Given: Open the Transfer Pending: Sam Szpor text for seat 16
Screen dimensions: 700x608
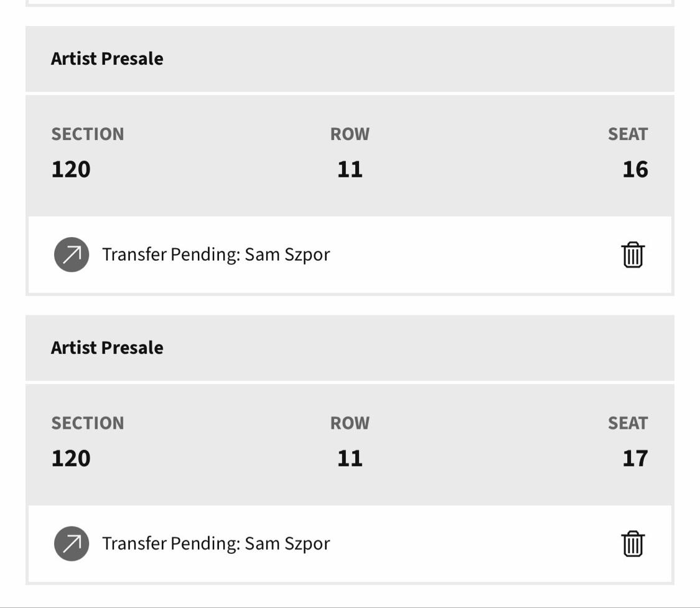Looking at the screenshot, I should pos(216,255).
